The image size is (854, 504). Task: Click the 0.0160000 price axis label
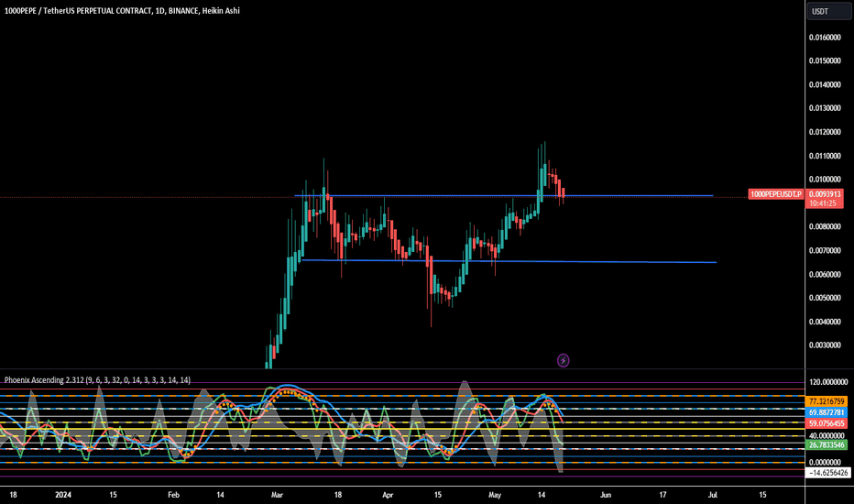click(x=825, y=38)
